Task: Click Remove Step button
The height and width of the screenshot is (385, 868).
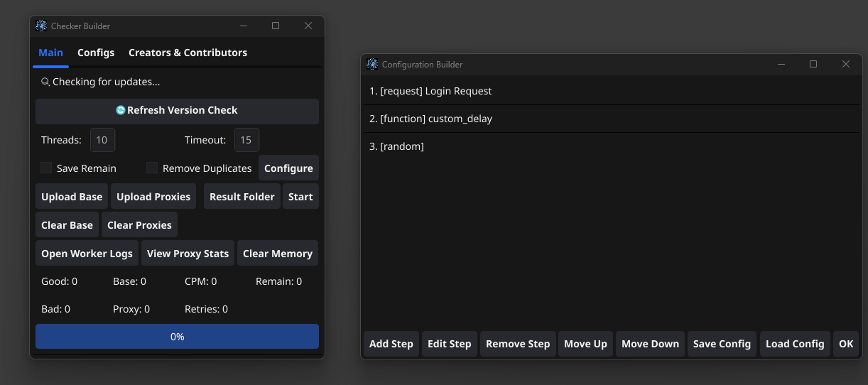Action: tap(518, 344)
